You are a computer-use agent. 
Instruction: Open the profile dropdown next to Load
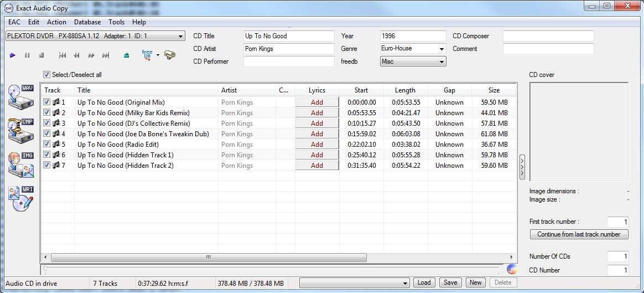coord(355,282)
